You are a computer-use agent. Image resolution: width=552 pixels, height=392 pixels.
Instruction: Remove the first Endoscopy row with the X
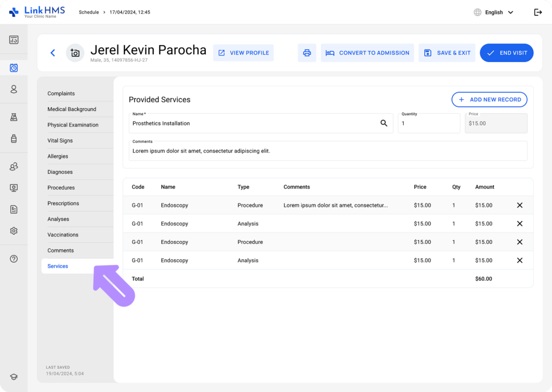(x=519, y=205)
